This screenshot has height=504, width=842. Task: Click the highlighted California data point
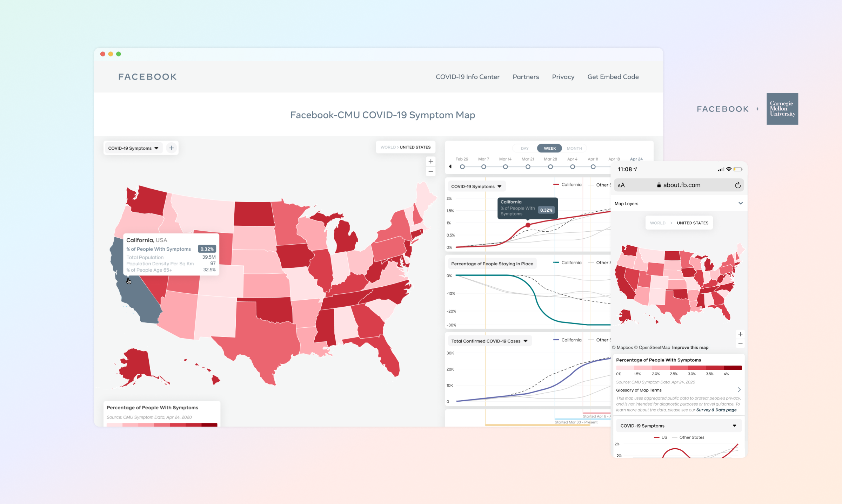[x=528, y=225]
